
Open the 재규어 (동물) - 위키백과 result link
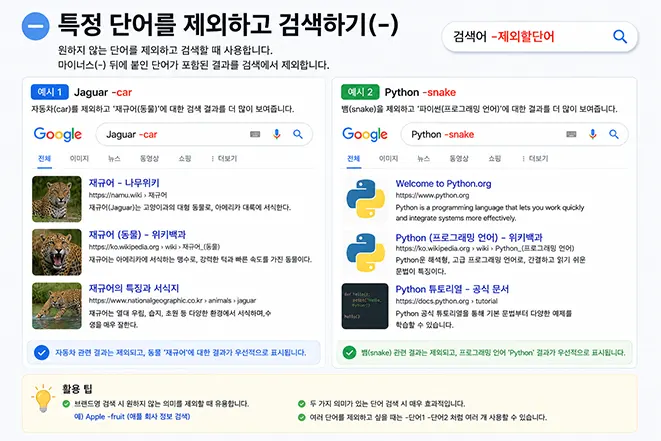pyautogui.click(x=137, y=235)
